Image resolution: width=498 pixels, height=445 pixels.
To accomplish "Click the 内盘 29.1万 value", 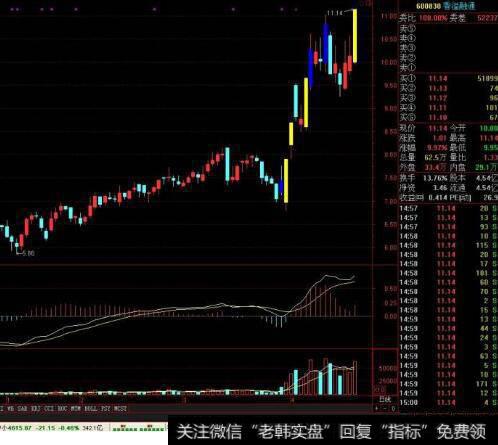I will (x=487, y=167).
